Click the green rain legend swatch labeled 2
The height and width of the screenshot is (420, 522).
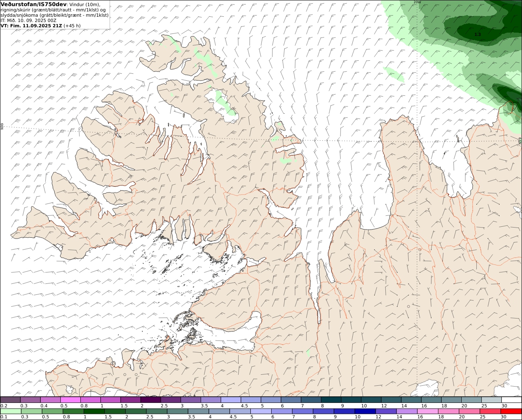pyautogui.click(x=136, y=411)
